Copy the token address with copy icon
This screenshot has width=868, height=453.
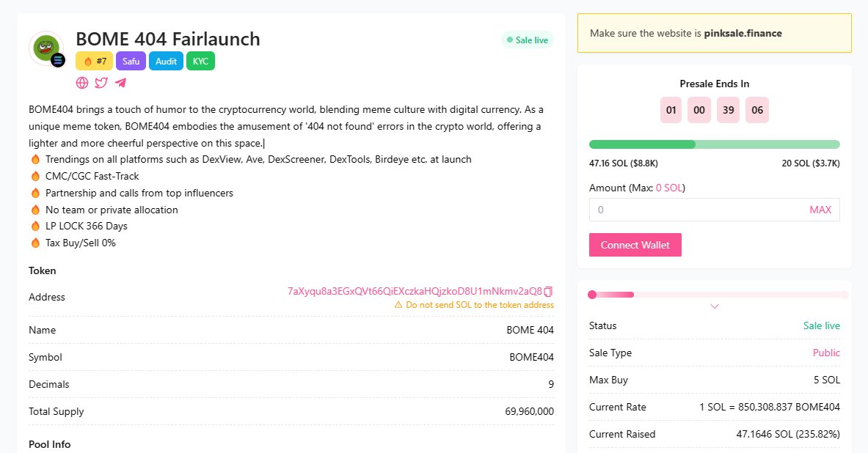(549, 291)
